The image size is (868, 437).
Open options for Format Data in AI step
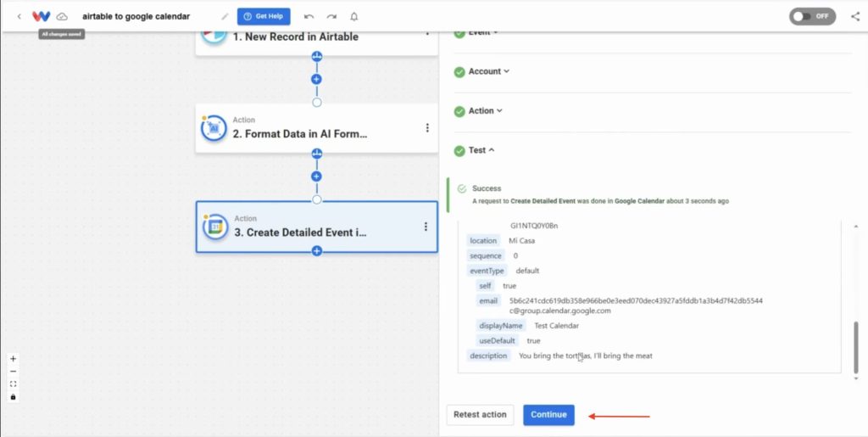(x=427, y=128)
